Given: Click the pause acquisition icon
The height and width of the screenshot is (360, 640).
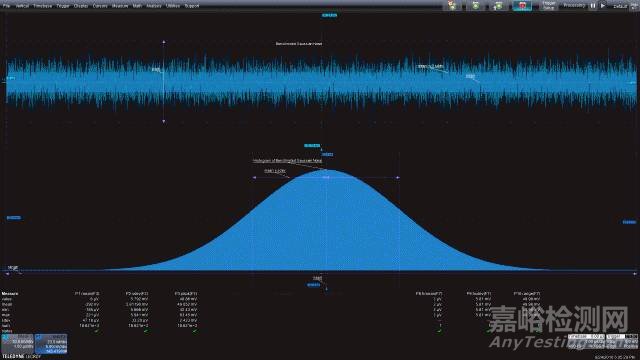Looking at the screenshot, I should [x=593, y=6].
